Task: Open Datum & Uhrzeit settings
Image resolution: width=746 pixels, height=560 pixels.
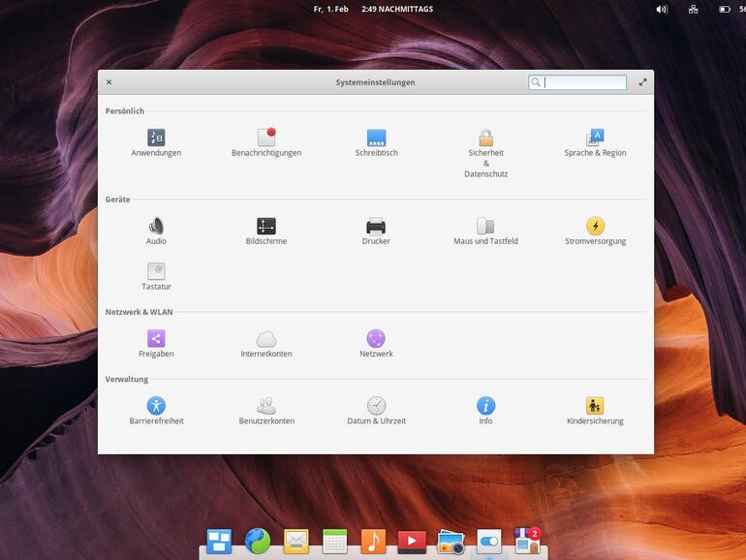Action: tap(376, 411)
